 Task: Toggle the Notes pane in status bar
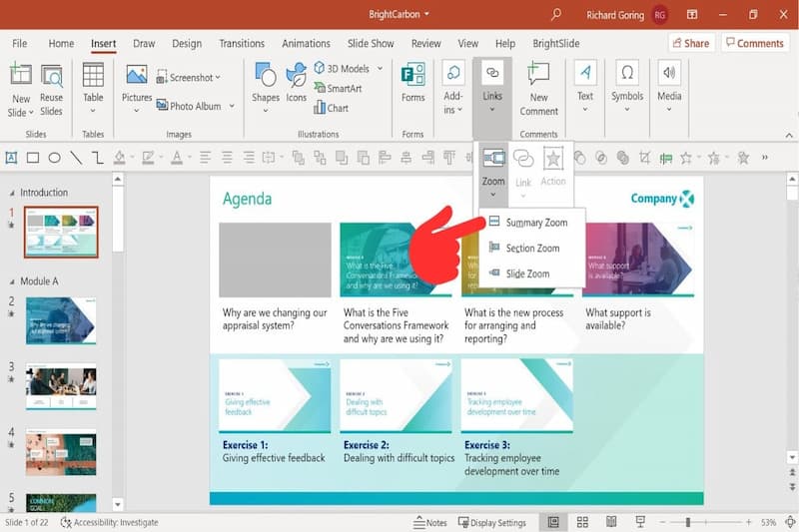430,522
